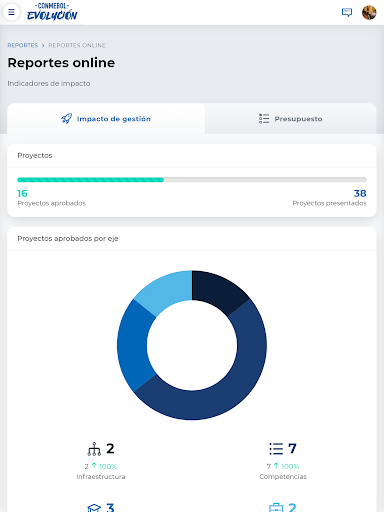The image size is (384, 512).
Task: Select the Infraestructura hierarchy icon
Action: pos(94,449)
